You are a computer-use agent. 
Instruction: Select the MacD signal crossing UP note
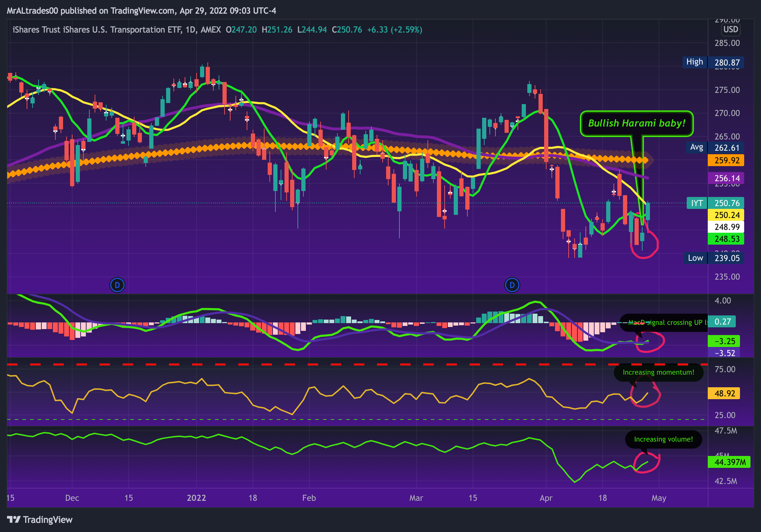tap(664, 322)
